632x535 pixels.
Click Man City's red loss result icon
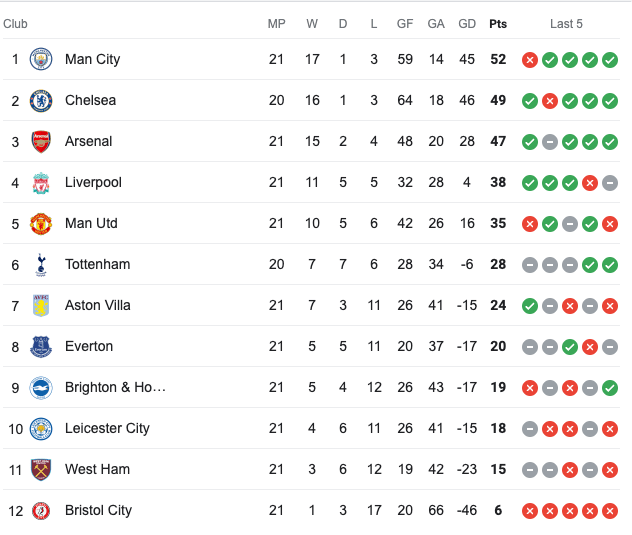pyautogui.click(x=530, y=60)
